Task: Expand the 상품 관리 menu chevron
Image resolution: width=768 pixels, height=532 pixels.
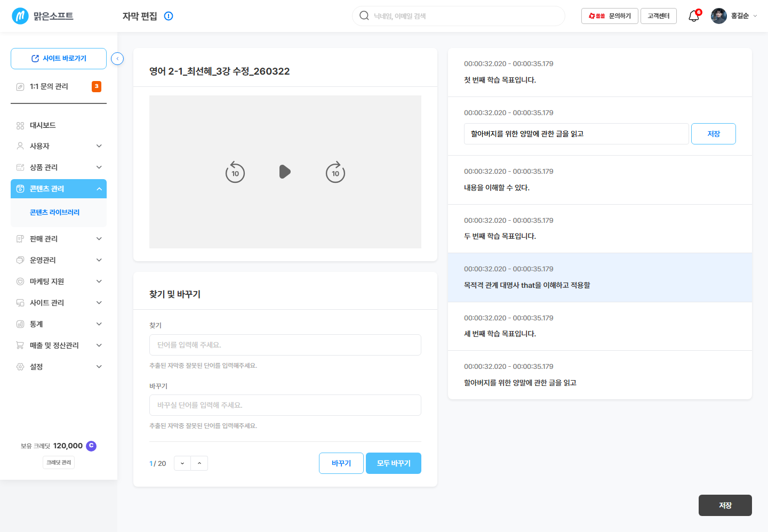Action: click(x=99, y=167)
